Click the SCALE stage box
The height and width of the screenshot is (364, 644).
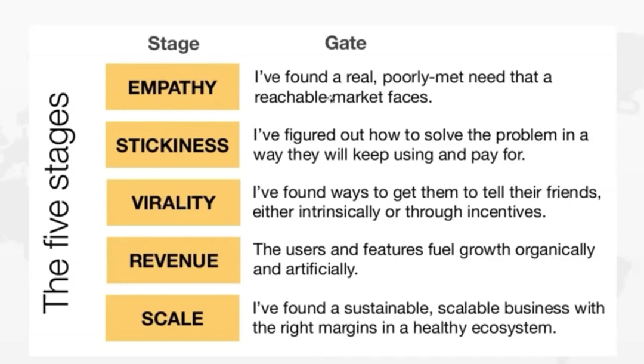coord(172,318)
